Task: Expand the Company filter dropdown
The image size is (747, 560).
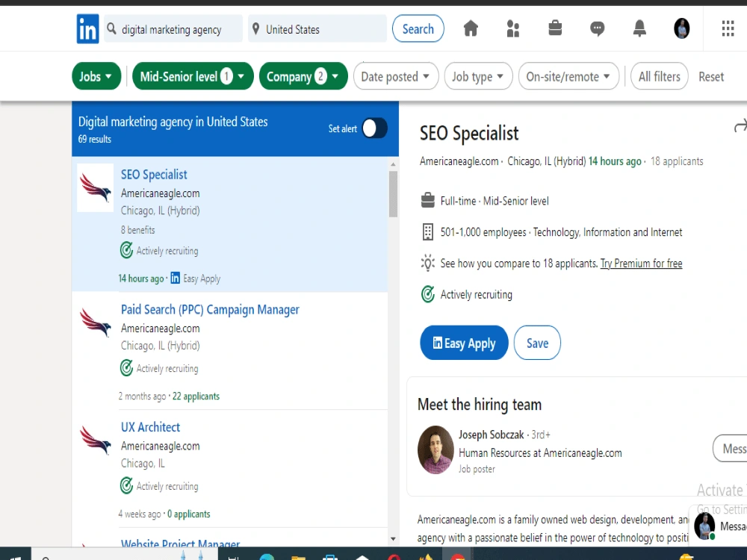Action: (x=303, y=76)
